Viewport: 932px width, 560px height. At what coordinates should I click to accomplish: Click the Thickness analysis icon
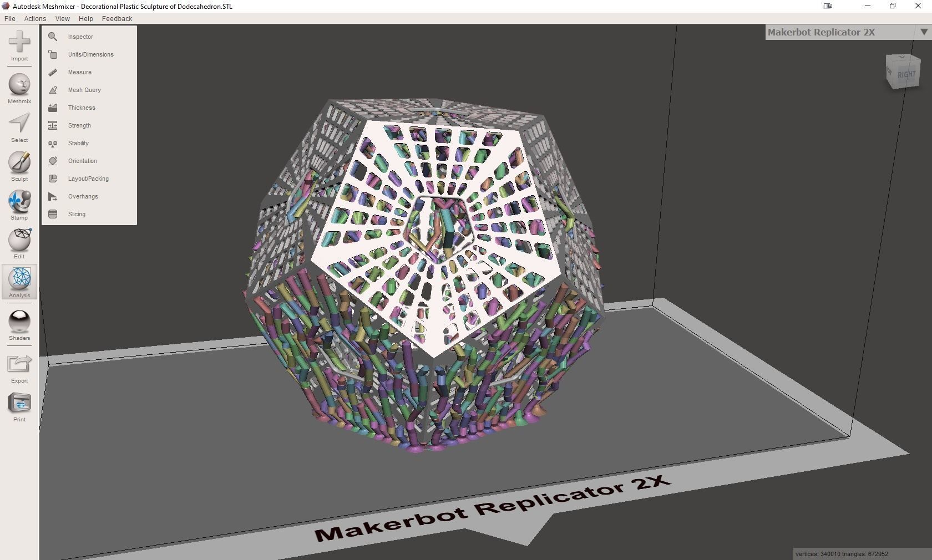pos(53,108)
